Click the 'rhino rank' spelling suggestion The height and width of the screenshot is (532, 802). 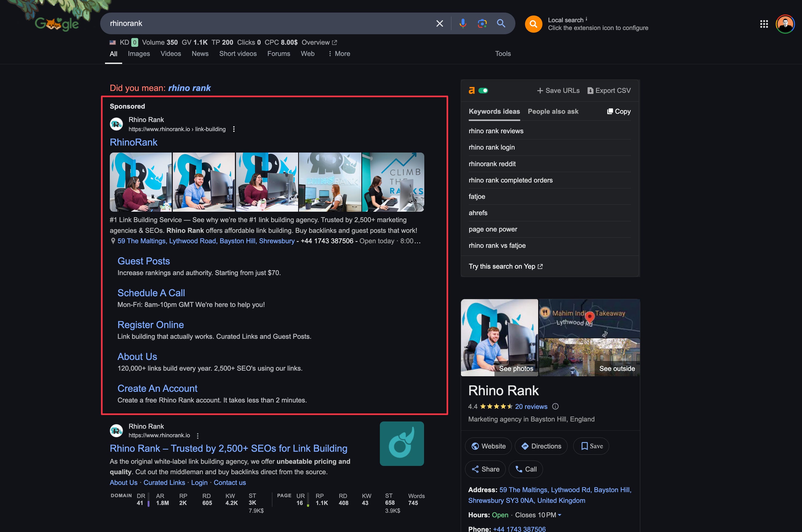(x=189, y=88)
